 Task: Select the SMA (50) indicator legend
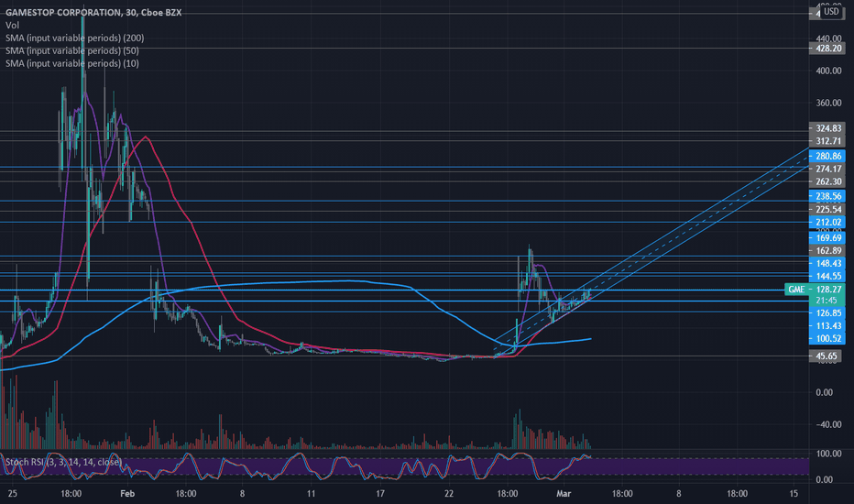(x=71, y=50)
